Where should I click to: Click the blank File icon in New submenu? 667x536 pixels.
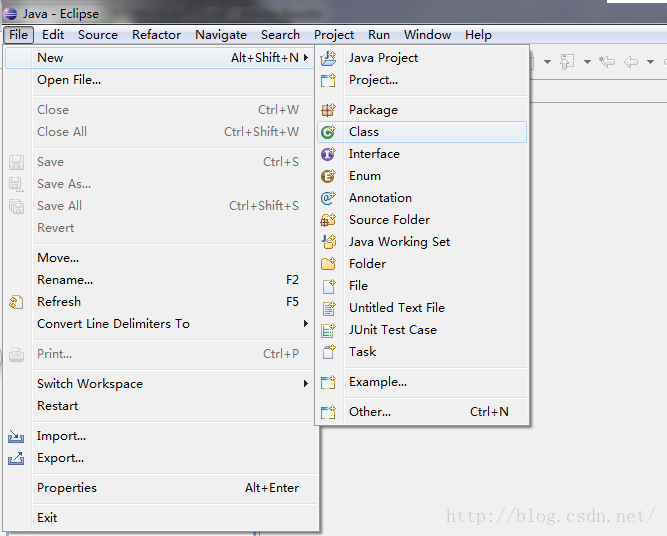pos(328,286)
